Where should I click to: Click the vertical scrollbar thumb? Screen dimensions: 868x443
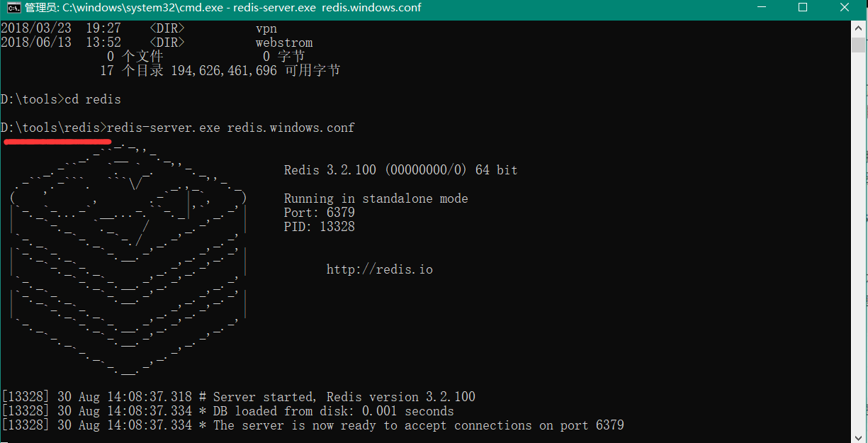(x=857, y=45)
